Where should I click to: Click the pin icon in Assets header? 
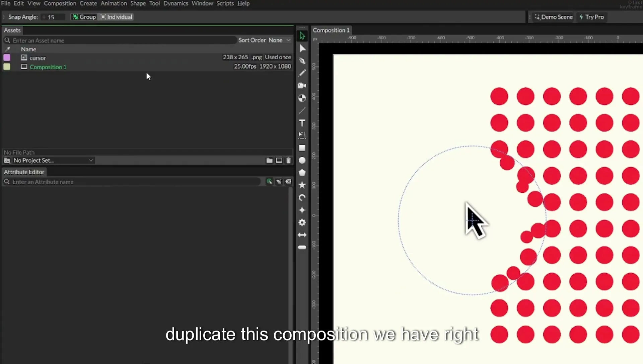8,49
